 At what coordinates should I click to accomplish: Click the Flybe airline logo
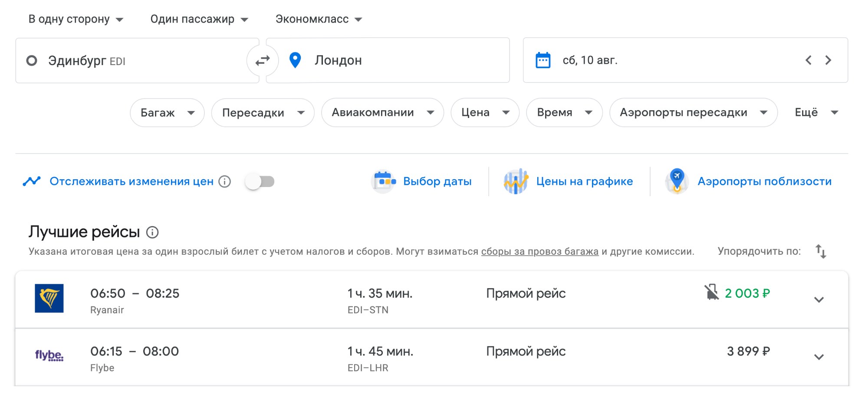tap(49, 356)
